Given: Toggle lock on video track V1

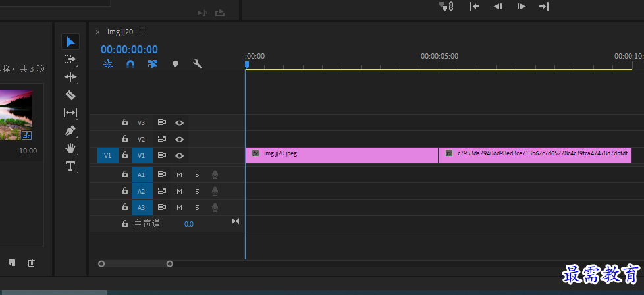Looking at the screenshot, I should 125,155.
